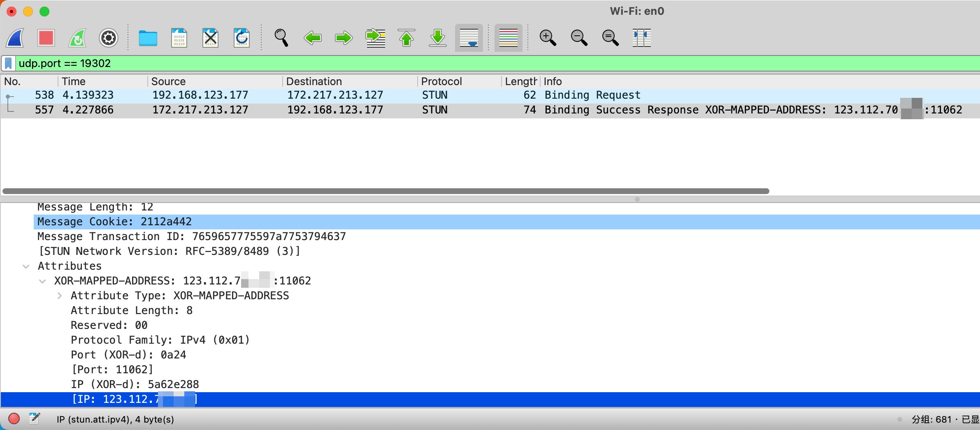The image size is (980, 430).
Task: Click the expert information red circle
Action: point(14,419)
